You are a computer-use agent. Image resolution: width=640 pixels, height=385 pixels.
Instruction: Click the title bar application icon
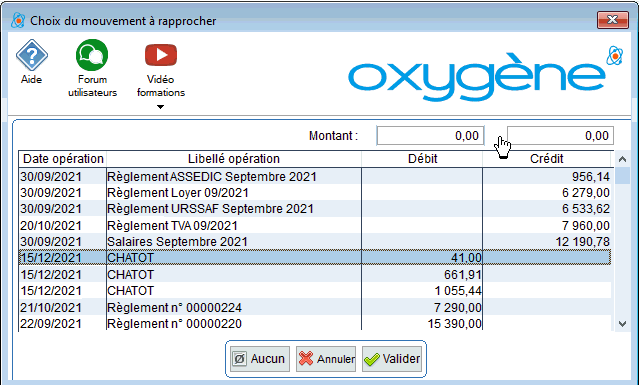tap(18, 20)
